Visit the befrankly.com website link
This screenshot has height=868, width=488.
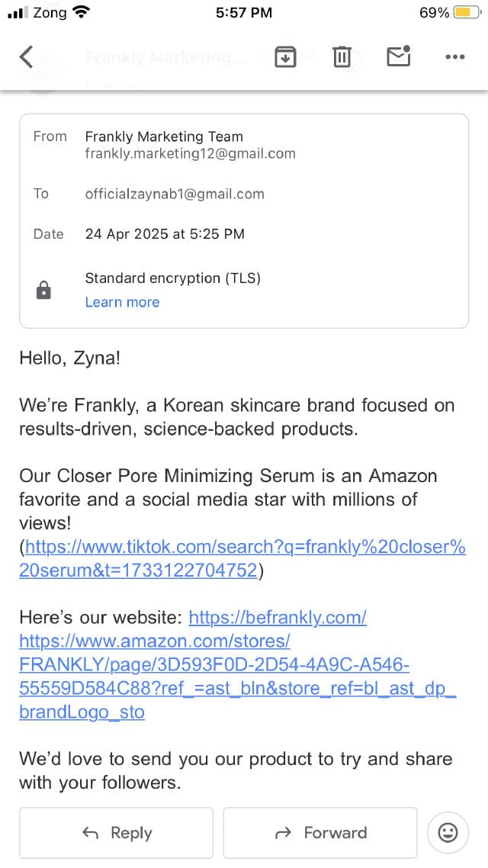pos(278,617)
